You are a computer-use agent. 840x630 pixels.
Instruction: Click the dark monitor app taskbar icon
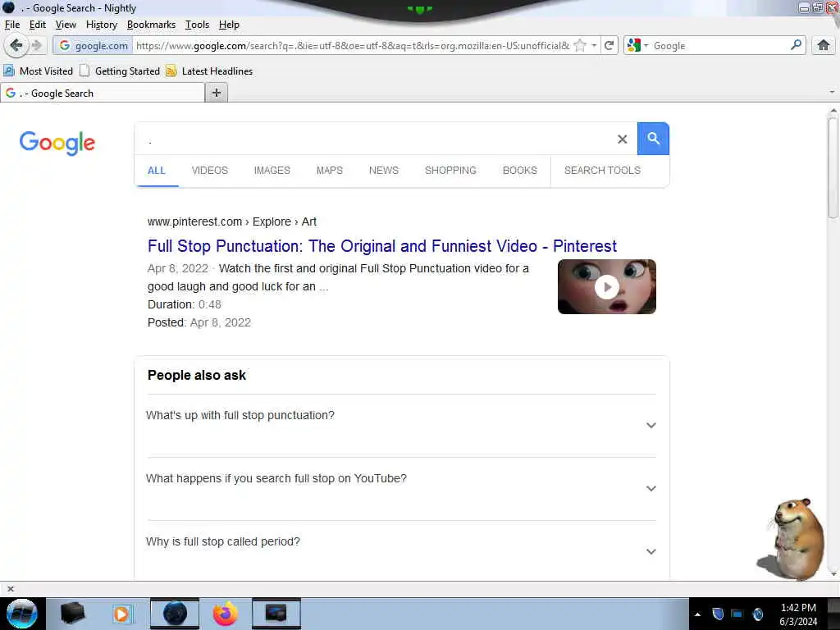pos(276,614)
